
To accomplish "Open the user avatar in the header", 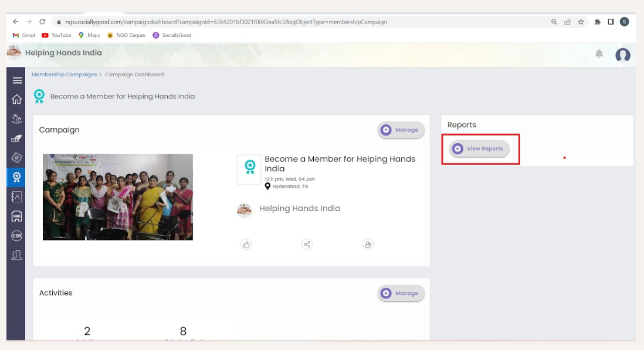I will click(623, 55).
